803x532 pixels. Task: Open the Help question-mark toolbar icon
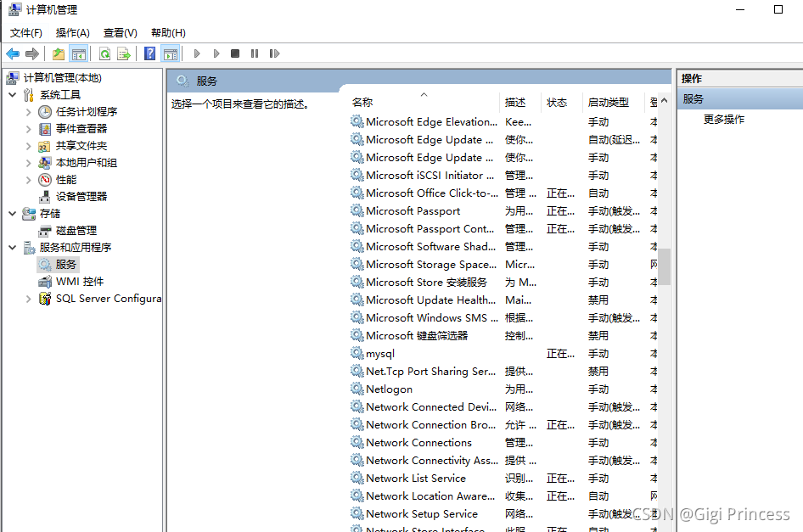tap(149, 53)
